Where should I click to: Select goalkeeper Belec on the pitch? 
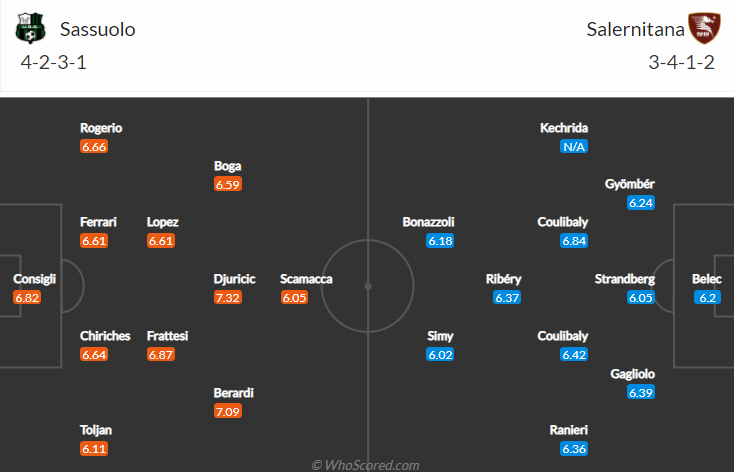707,279
